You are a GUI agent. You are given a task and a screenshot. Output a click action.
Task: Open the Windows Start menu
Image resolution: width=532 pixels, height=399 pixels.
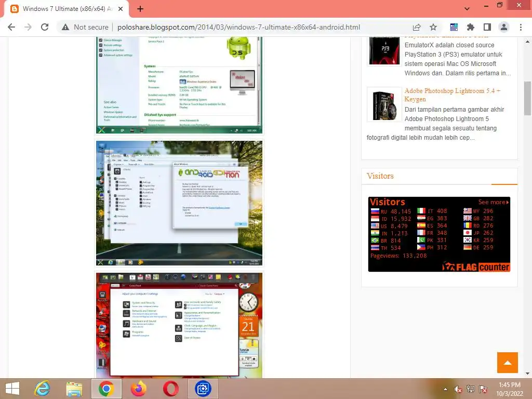(x=12, y=389)
